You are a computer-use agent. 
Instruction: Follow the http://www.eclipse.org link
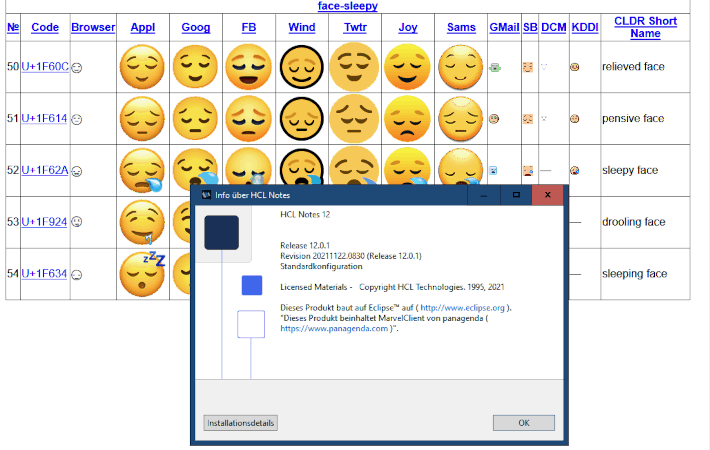coord(462,308)
